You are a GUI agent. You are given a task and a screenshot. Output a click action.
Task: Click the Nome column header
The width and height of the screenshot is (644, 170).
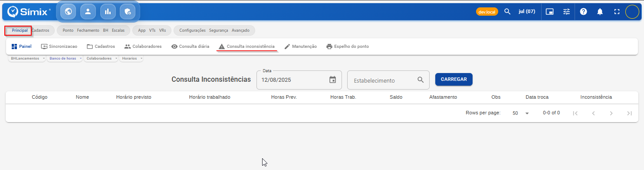tap(82, 97)
